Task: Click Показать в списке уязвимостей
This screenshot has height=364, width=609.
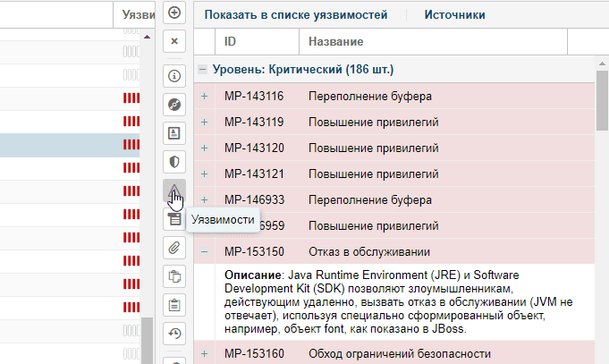Action: click(x=296, y=15)
